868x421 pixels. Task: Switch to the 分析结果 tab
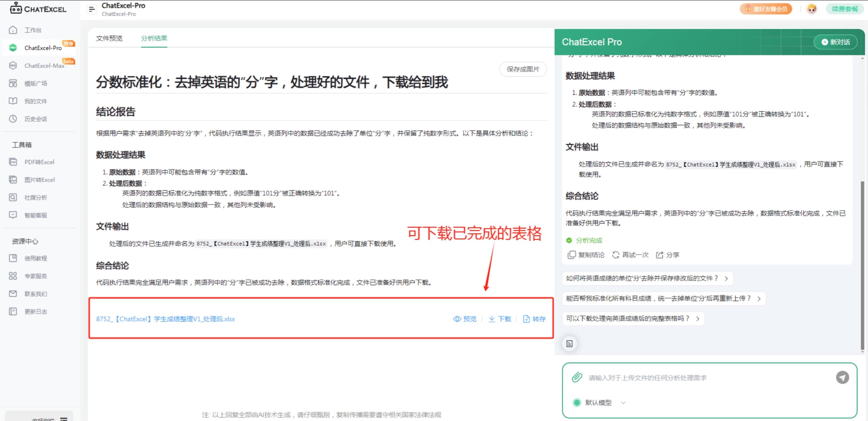154,38
